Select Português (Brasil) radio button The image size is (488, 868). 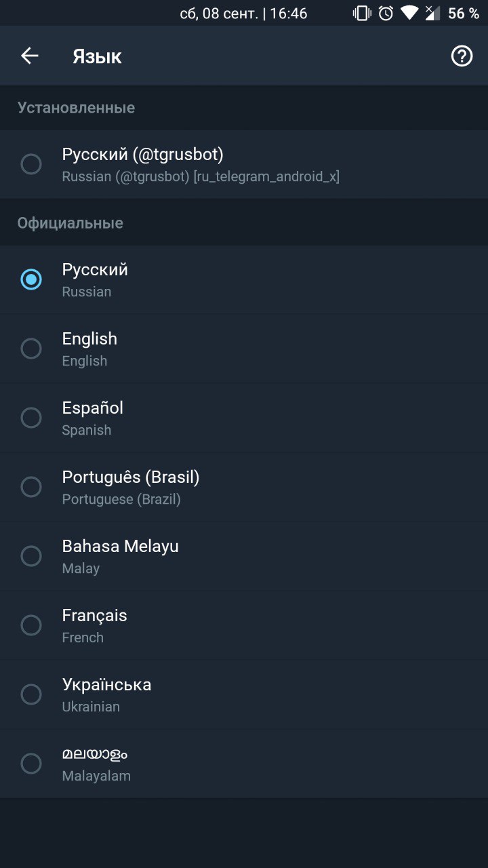tap(31, 487)
